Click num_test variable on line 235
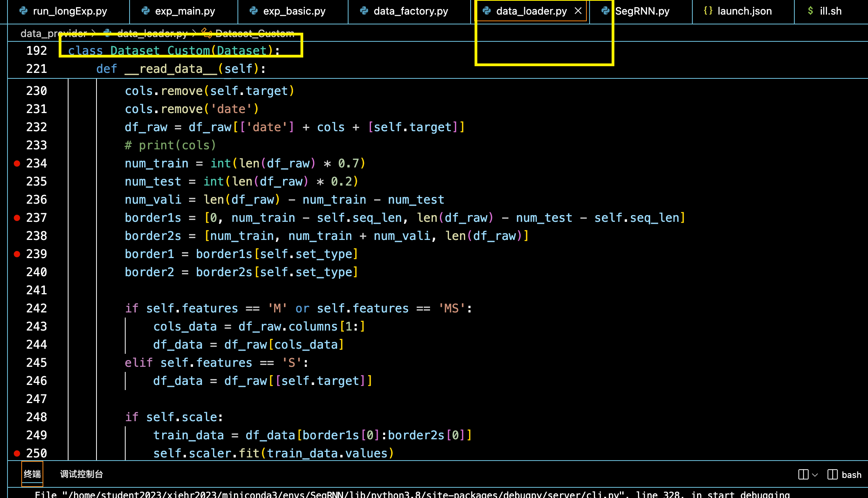 click(153, 182)
